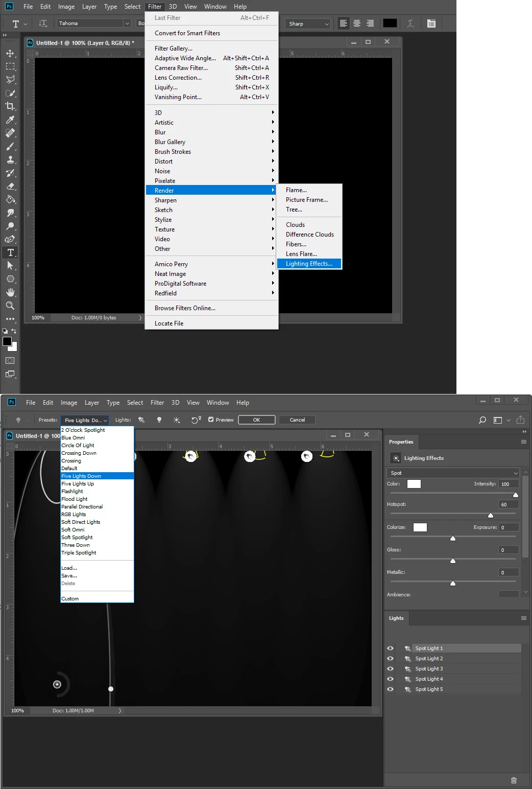Select the Smudge tool

point(10,213)
